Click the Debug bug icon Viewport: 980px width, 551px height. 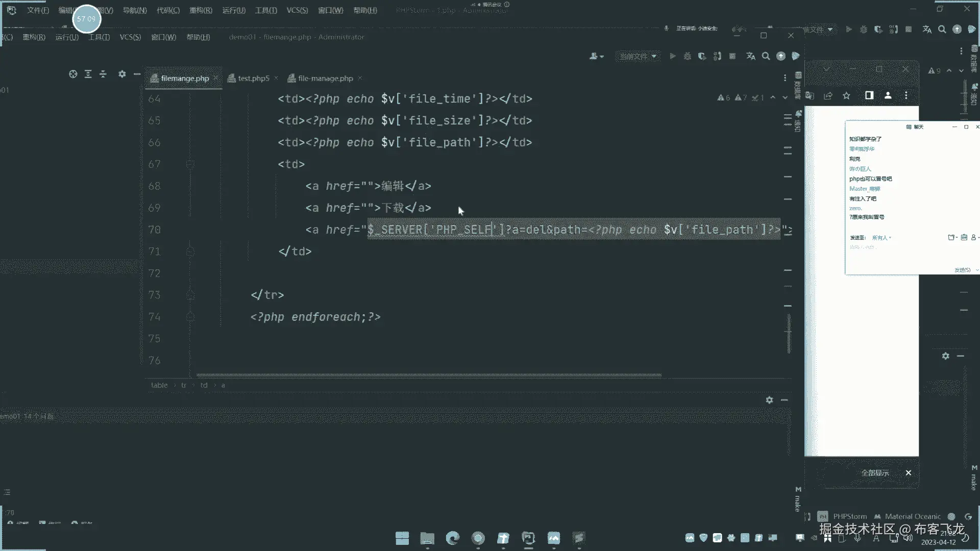[x=688, y=56]
